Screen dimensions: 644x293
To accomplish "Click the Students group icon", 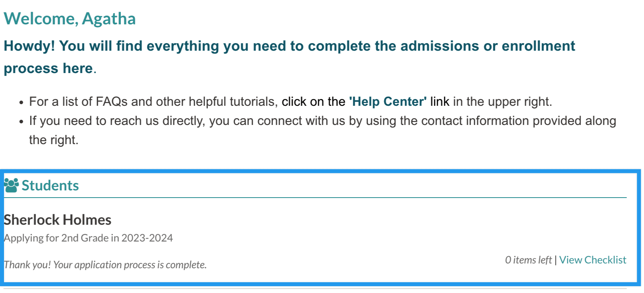I will 11,185.
